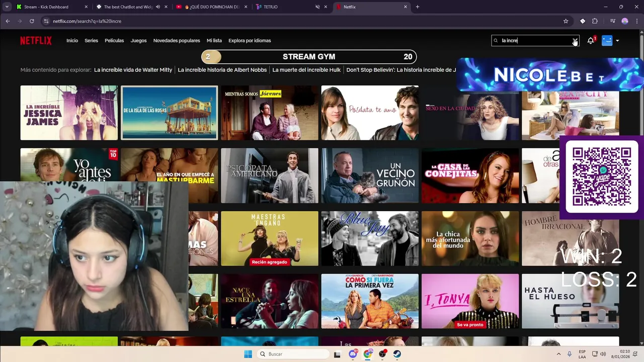The image size is (644, 362).
Task: Open the Chrome media controls icon
Action: click(612, 21)
